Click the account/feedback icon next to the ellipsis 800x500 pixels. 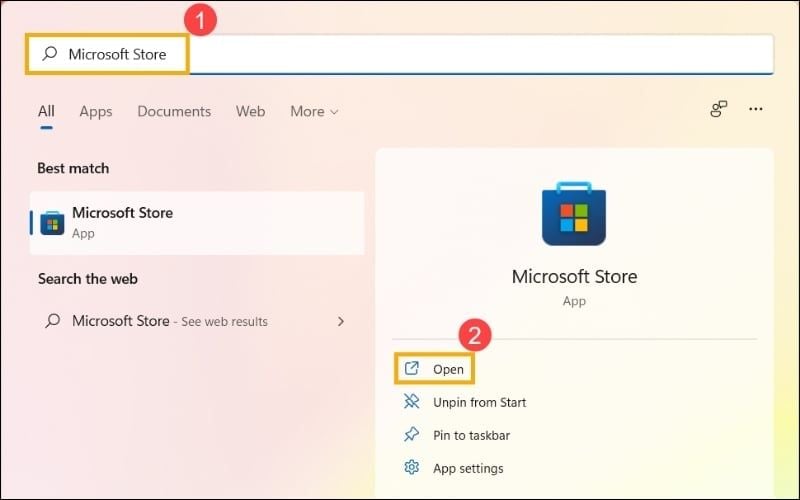coord(718,109)
